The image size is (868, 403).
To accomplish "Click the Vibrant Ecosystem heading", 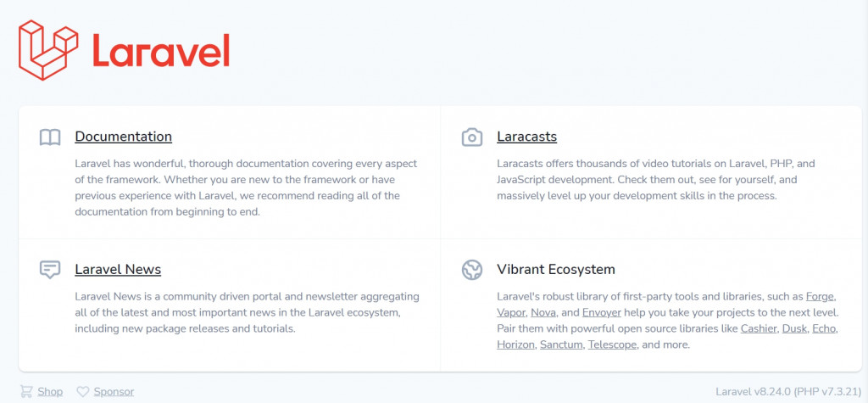I will [556, 270].
